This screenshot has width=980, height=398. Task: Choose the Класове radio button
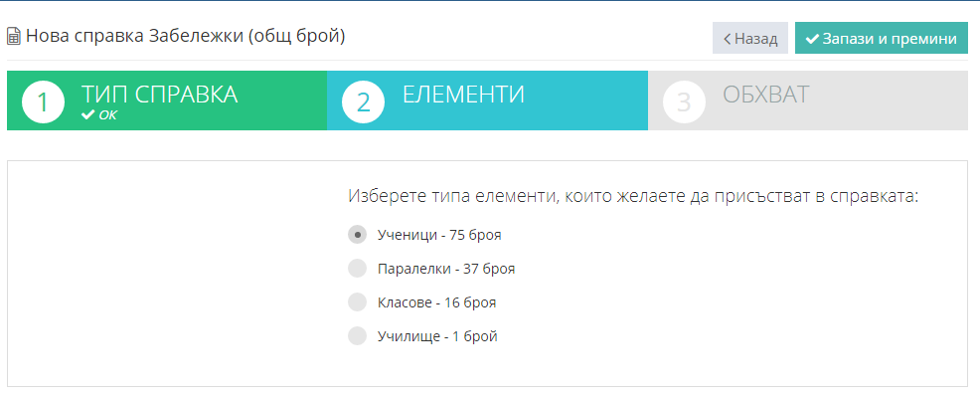357,302
